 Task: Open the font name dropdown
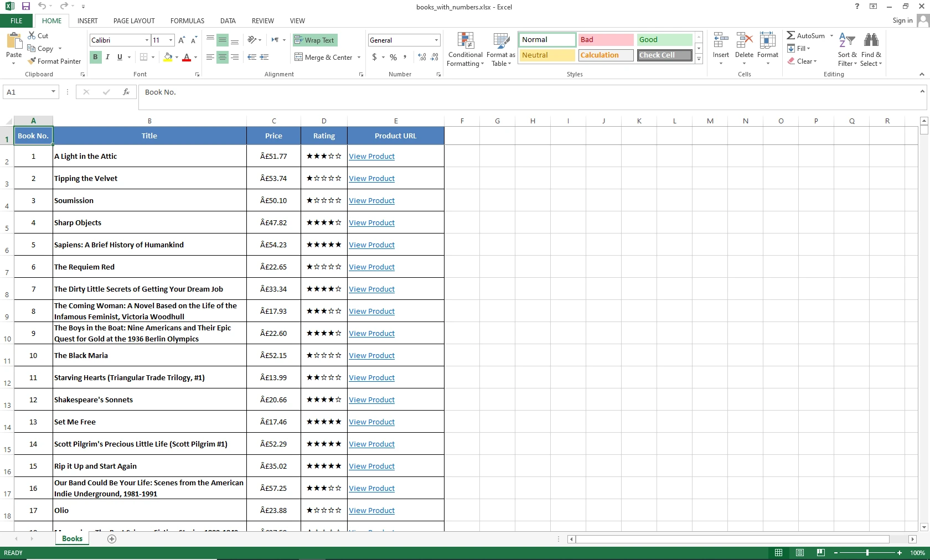[x=147, y=40]
